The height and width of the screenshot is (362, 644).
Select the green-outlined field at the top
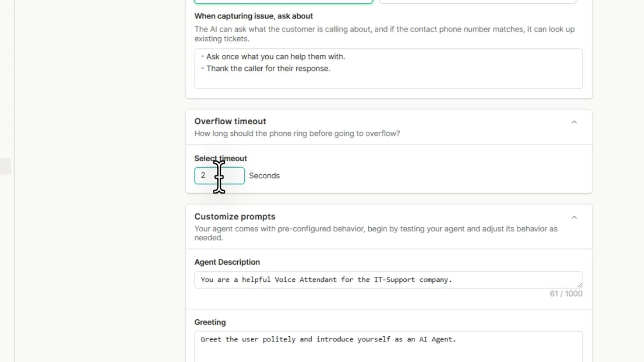(x=283, y=1)
